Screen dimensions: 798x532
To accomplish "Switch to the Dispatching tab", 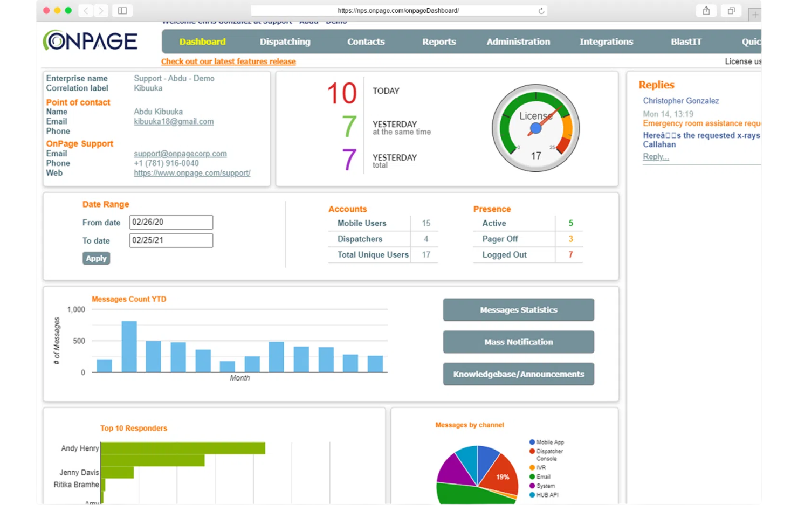I will tap(285, 42).
